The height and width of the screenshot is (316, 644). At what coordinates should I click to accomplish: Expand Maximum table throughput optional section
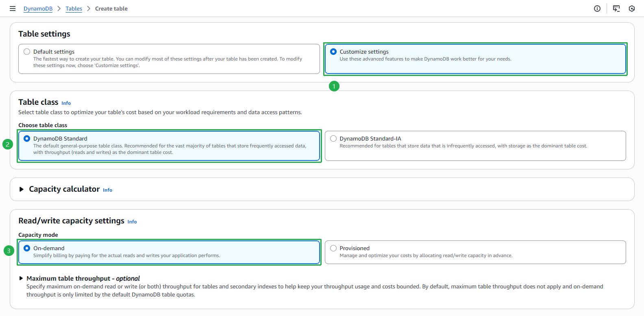tap(21, 278)
